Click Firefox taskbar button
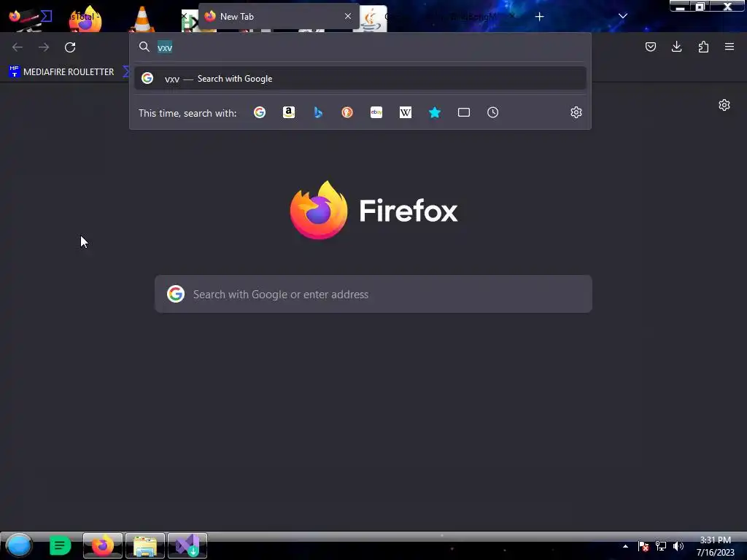Viewport: 747px width, 560px height. click(102, 545)
